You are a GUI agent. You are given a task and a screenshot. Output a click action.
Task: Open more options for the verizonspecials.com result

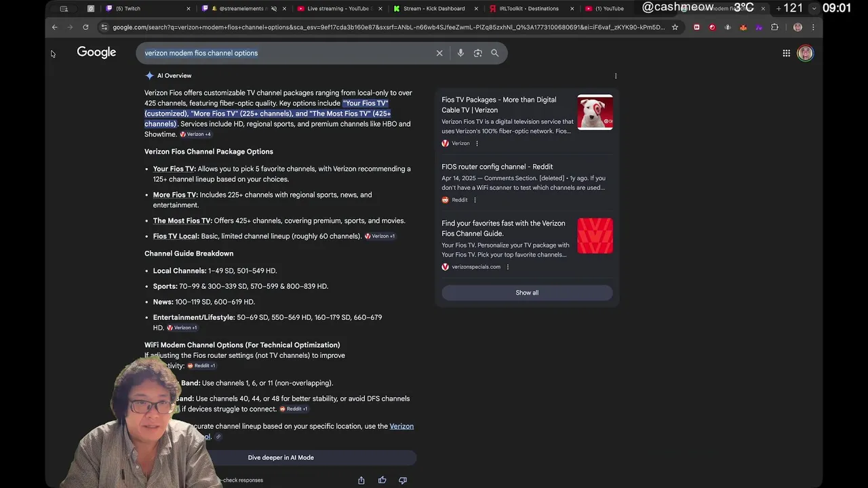pos(507,267)
